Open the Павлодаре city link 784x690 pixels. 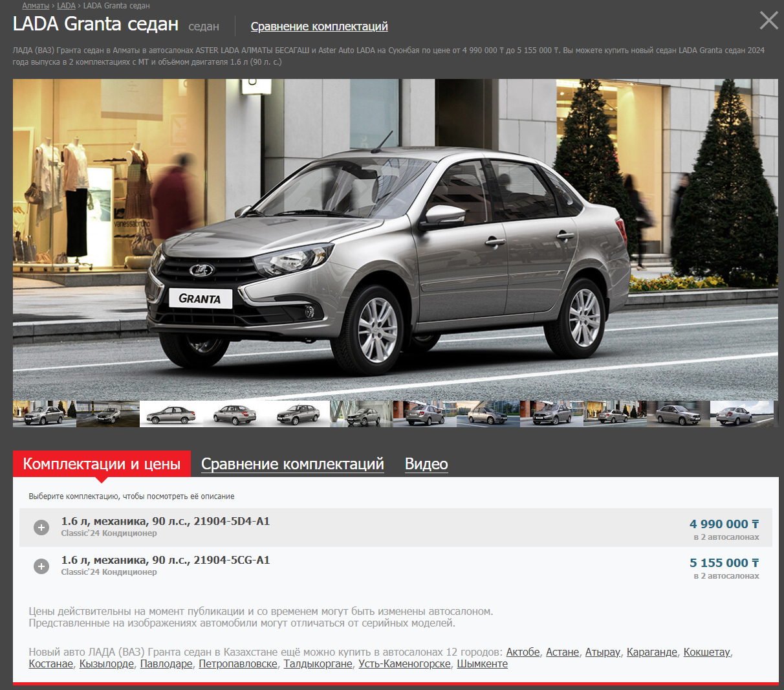pyautogui.click(x=166, y=663)
